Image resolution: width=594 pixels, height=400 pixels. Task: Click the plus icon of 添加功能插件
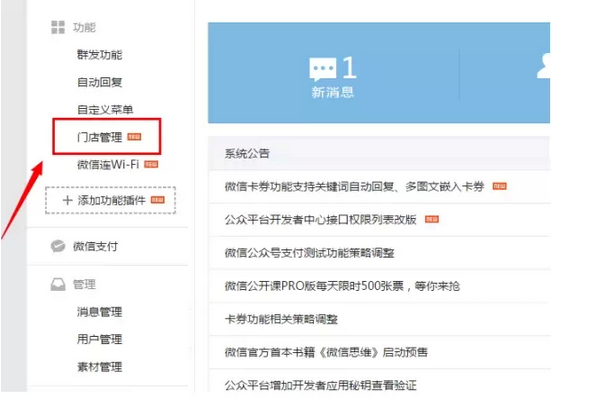(67, 200)
